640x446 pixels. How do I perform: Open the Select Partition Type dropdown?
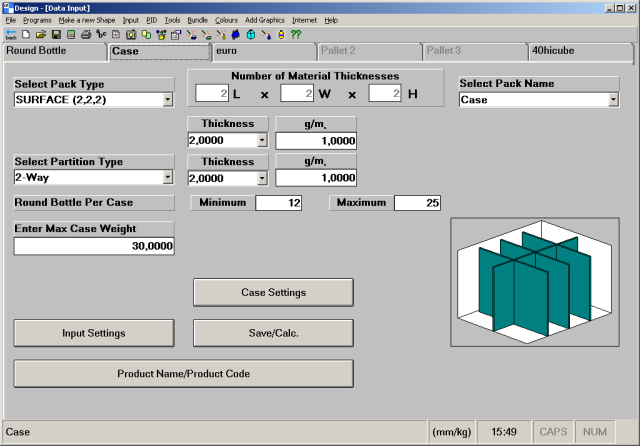168,177
